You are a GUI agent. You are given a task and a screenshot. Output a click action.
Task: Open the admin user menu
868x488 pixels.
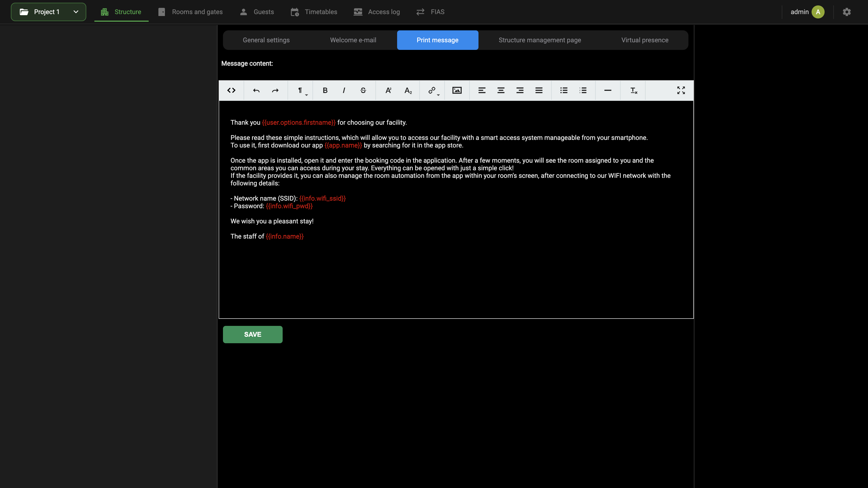point(807,12)
